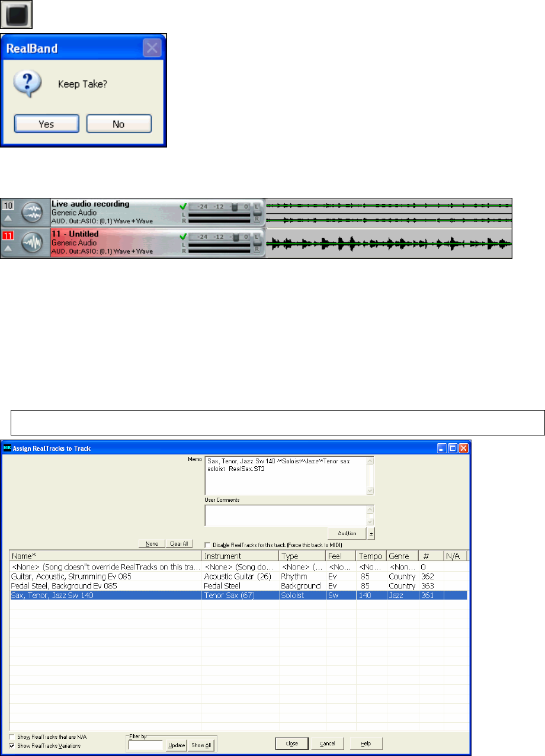Click the Show All button
The image size is (545, 756).
200,745
